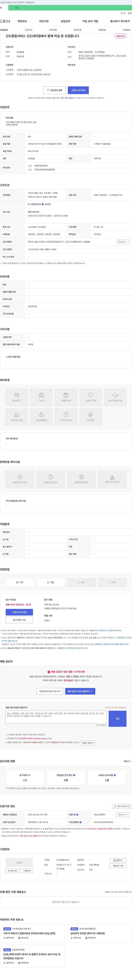Jump to the 근무조건 section tab
The height and width of the screenshot is (980, 132).
[28, 30]
